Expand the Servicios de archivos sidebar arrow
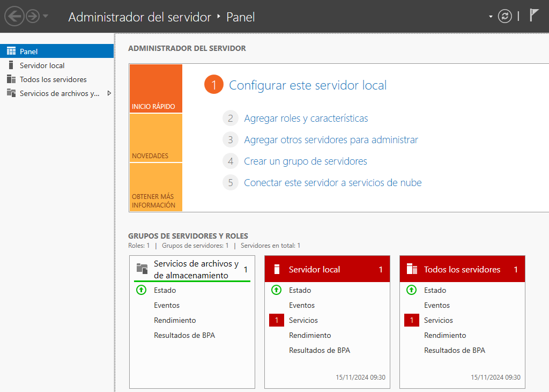The height and width of the screenshot is (392, 549). coord(109,93)
